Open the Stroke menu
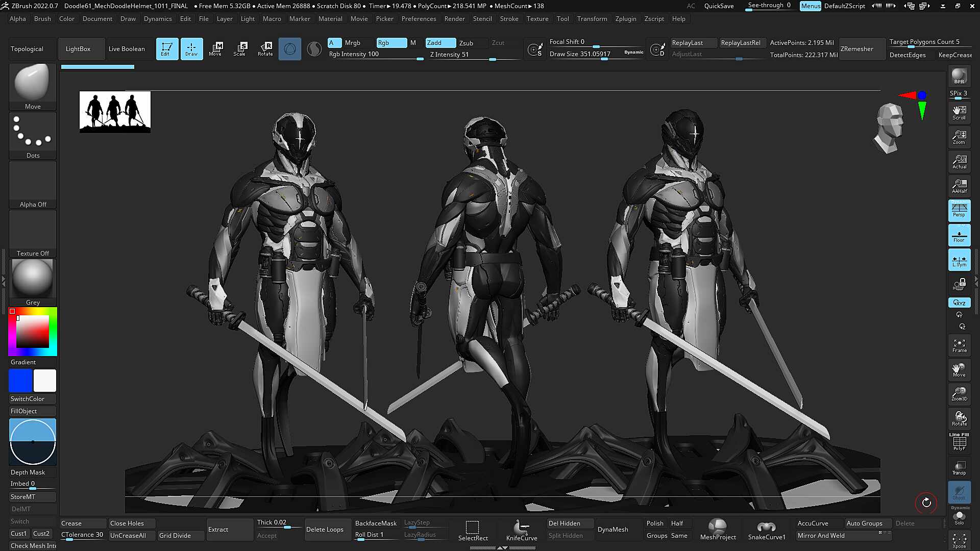 click(x=509, y=19)
